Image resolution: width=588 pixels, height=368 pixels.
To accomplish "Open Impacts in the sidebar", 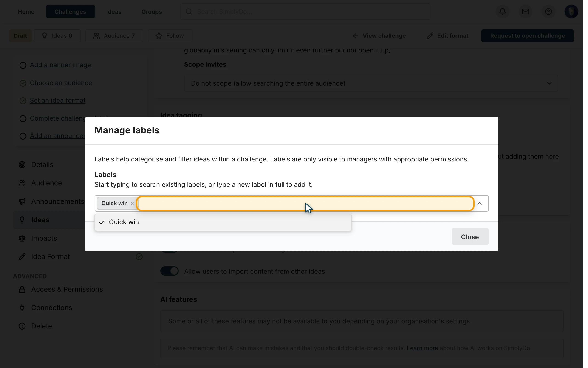I will click(44, 238).
